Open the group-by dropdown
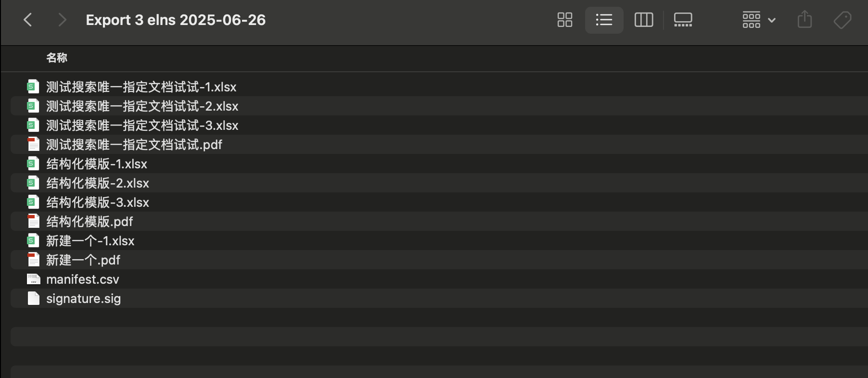The height and width of the screenshot is (378, 868). coord(758,20)
